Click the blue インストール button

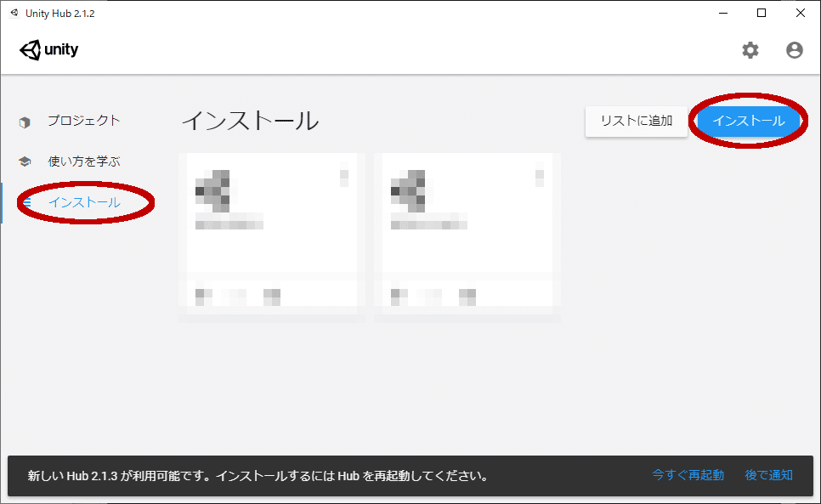point(749,122)
